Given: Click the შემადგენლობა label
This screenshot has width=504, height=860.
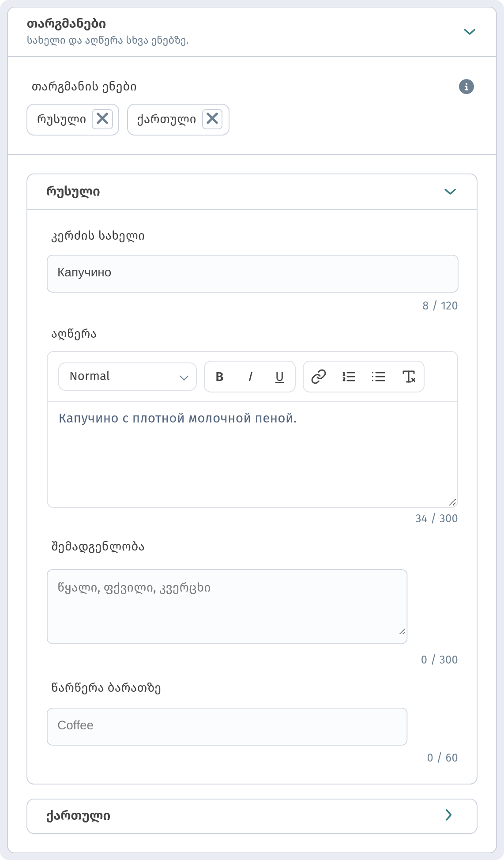Looking at the screenshot, I should pos(98,547).
